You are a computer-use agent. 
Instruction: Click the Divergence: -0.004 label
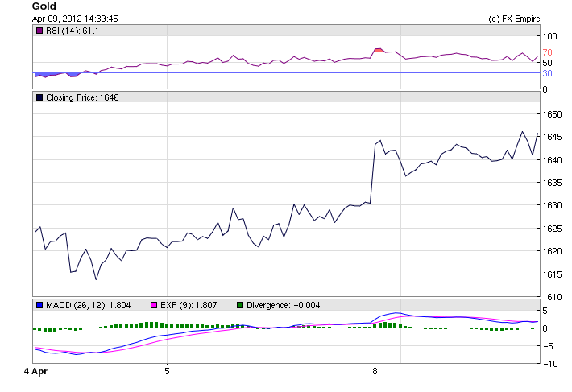pyautogui.click(x=283, y=305)
